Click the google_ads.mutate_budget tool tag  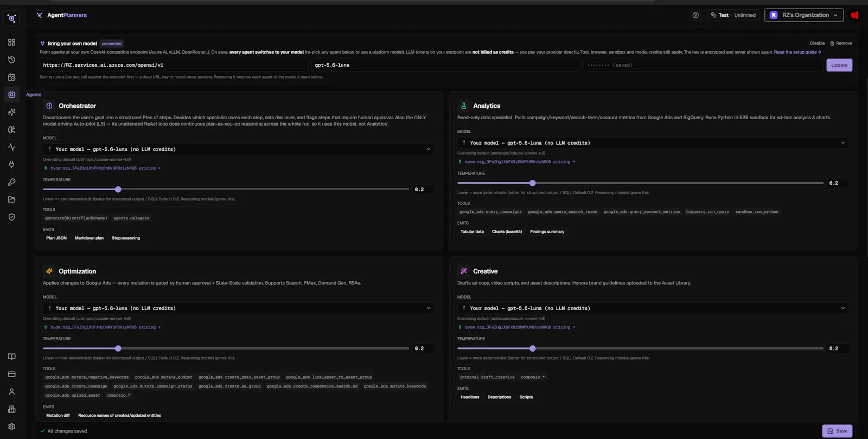click(163, 377)
